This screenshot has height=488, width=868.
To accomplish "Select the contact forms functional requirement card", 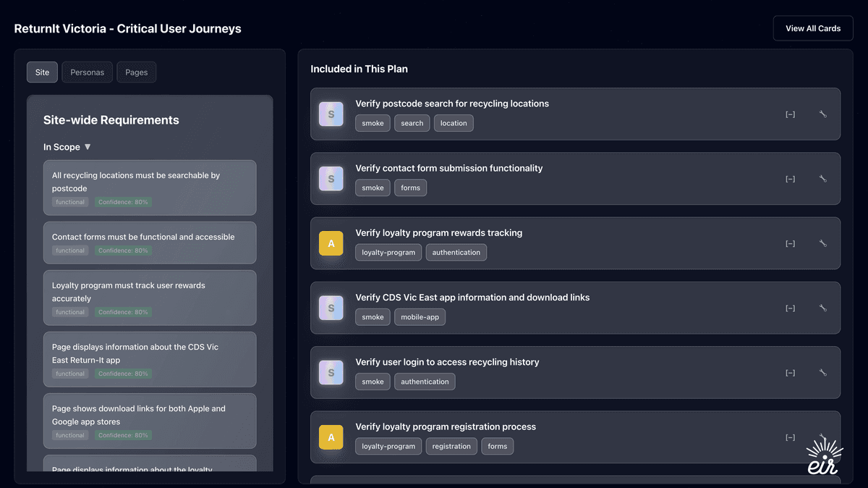I will coord(150,243).
